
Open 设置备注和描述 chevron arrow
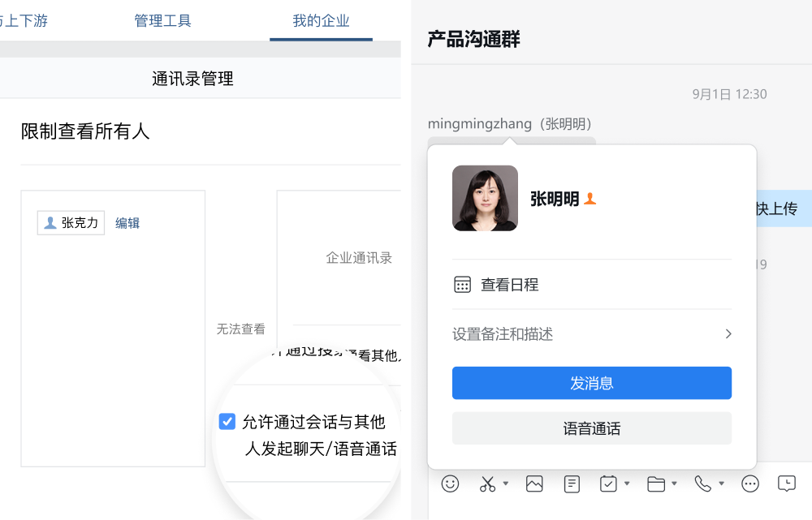click(x=728, y=333)
